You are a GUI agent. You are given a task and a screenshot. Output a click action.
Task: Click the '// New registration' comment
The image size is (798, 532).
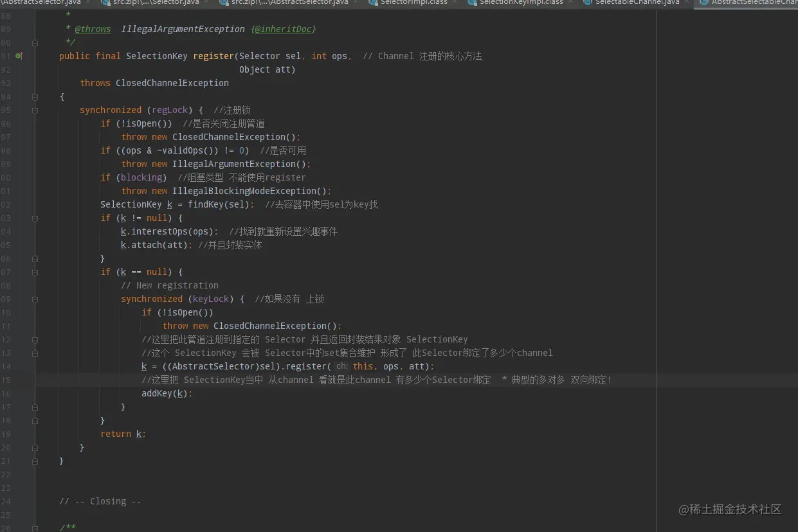170,285
